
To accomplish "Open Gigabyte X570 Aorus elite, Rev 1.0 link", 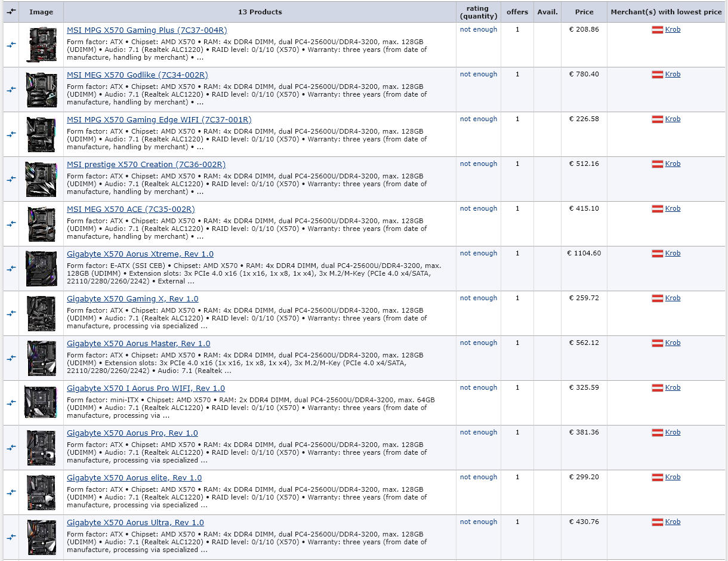I will [134, 478].
